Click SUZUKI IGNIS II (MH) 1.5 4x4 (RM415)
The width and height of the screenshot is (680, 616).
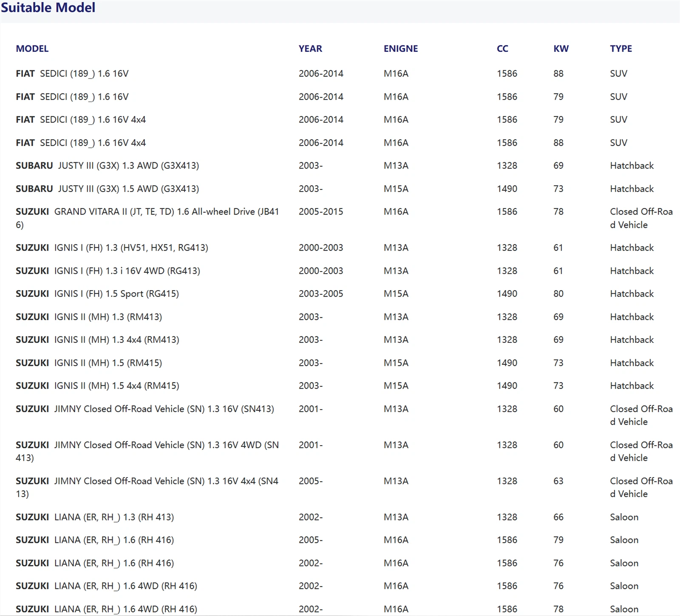pyautogui.click(x=97, y=386)
